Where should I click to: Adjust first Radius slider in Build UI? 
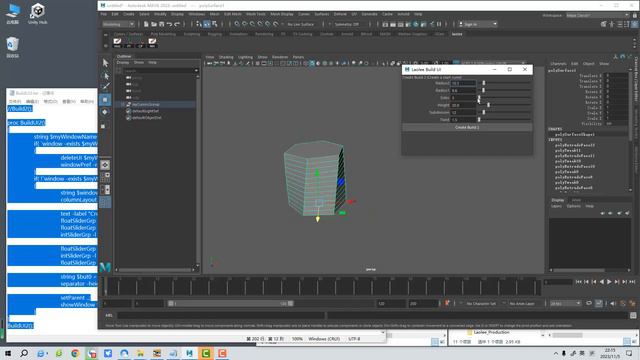coord(504,83)
